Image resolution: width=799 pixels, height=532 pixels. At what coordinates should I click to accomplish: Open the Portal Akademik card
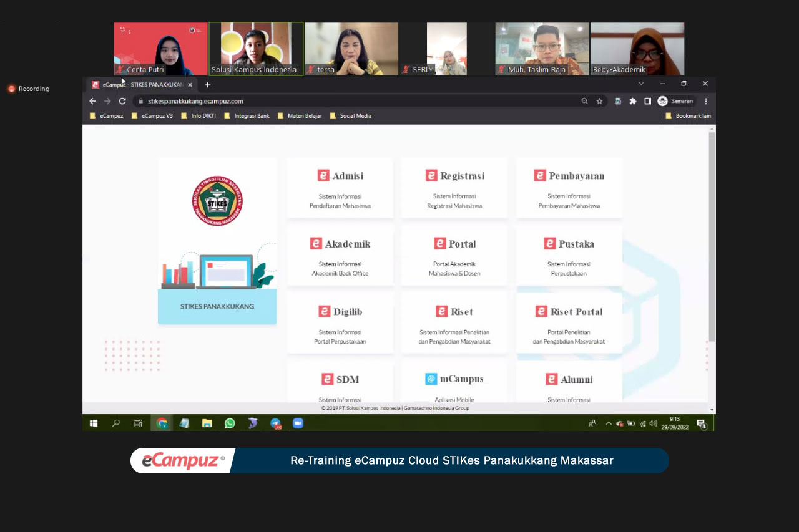pos(454,256)
